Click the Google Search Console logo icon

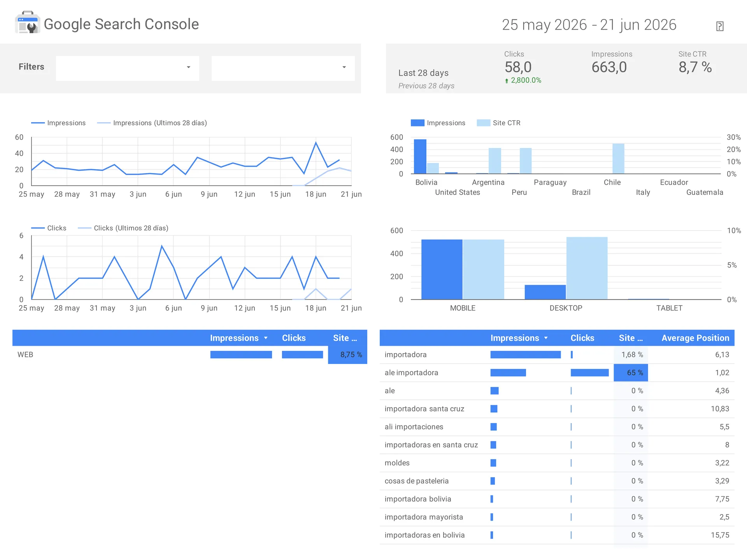(27, 23)
